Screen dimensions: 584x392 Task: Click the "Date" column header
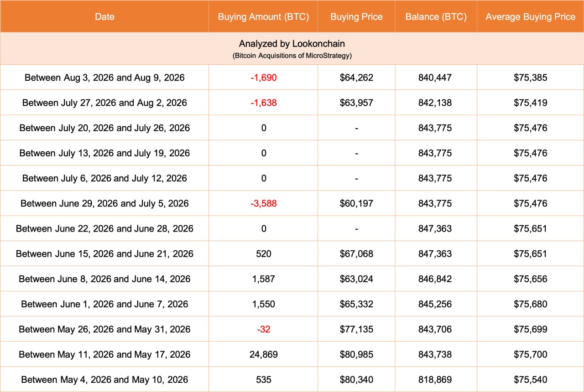(104, 17)
